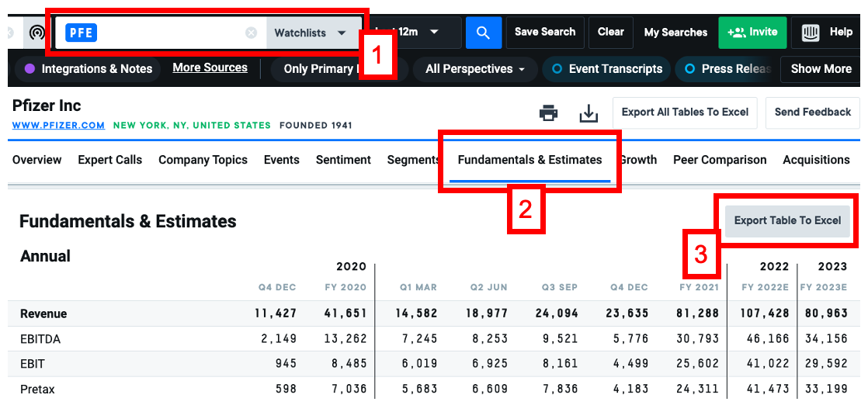Viewport: 868px width, 412px height.
Task: Print the Pfizer company page
Action: click(548, 113)
